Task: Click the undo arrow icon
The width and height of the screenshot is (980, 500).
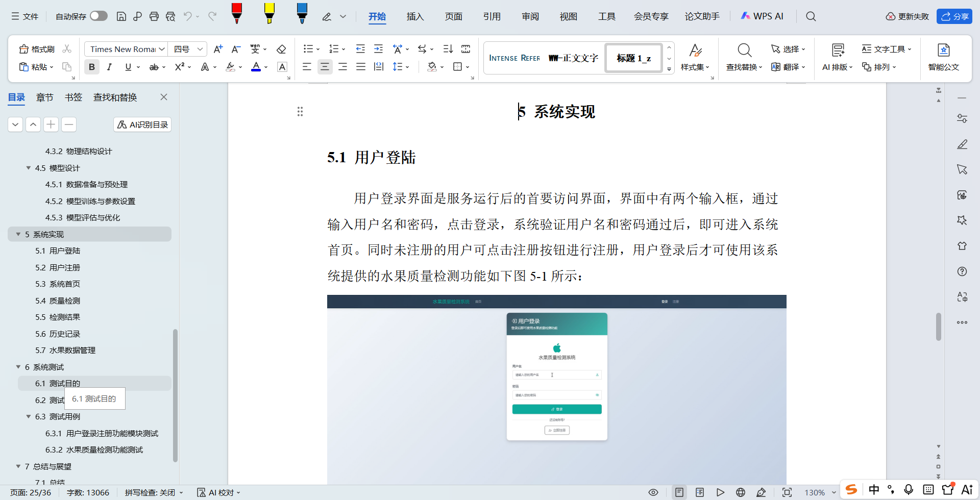Action: [x=188, y=16]
